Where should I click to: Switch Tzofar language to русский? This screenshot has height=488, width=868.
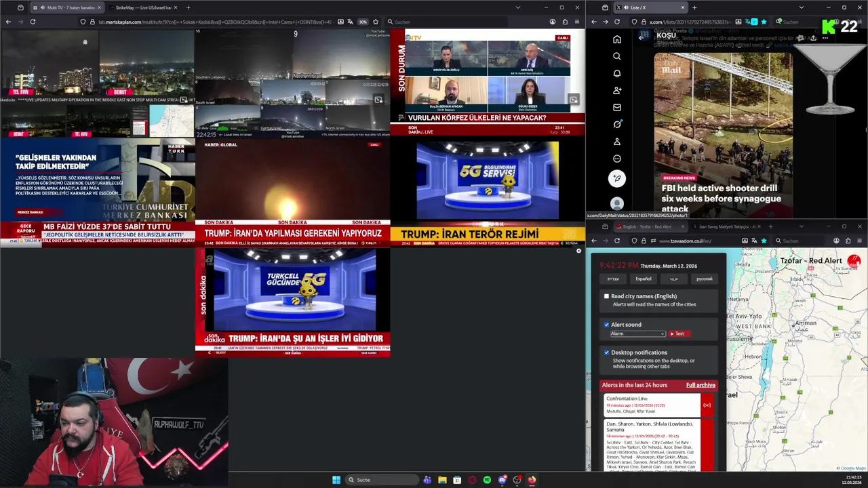(705, 279)
